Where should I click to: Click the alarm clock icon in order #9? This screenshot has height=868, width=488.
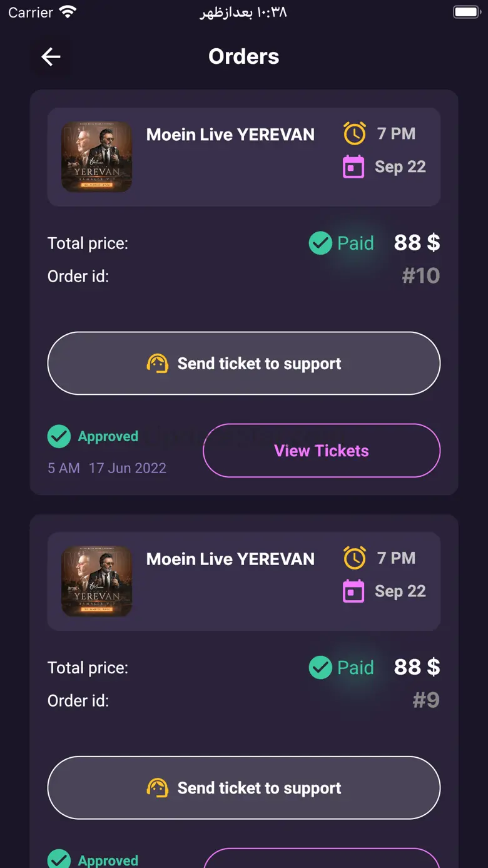pos(354,558)
